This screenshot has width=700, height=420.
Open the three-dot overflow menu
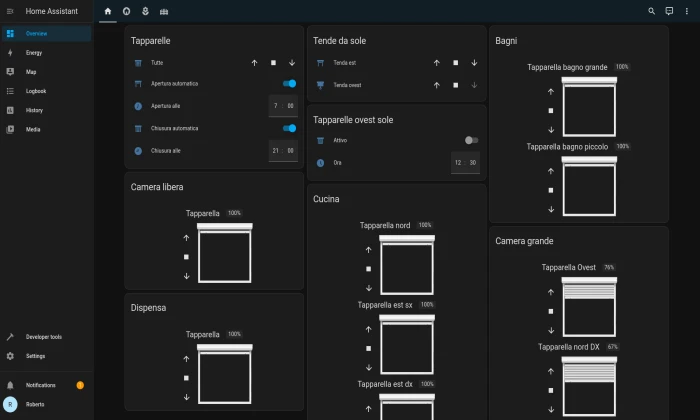(x=687, y=11)
